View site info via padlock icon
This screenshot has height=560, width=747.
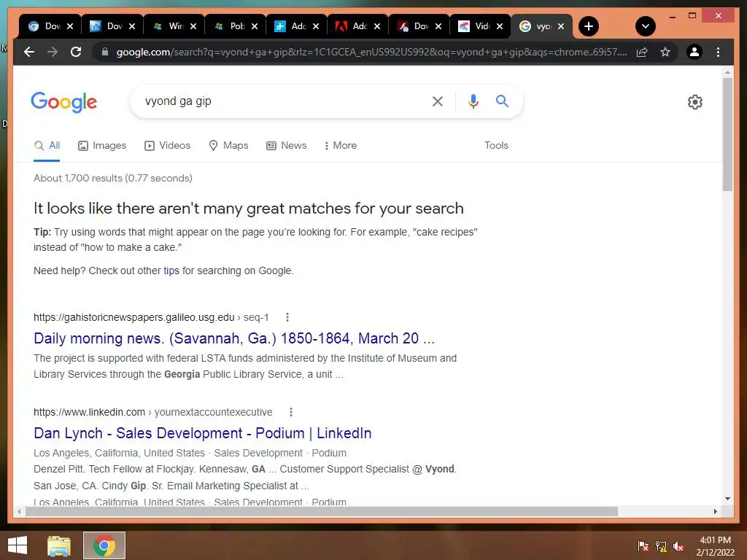pyautogui.click(x=105, y=52)
